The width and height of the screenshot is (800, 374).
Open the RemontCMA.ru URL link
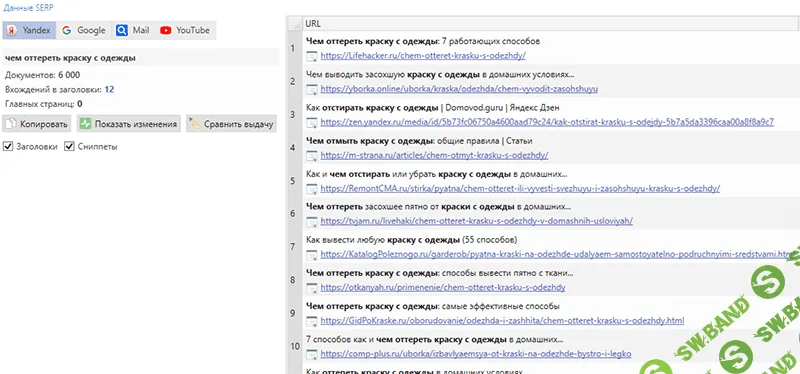pos(520,188)
